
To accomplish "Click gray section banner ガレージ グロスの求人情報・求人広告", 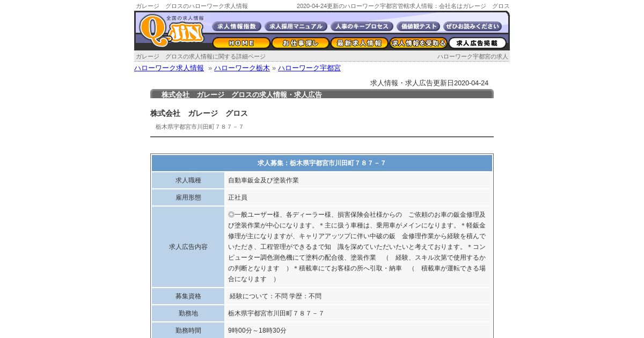I will coord(322,94).
